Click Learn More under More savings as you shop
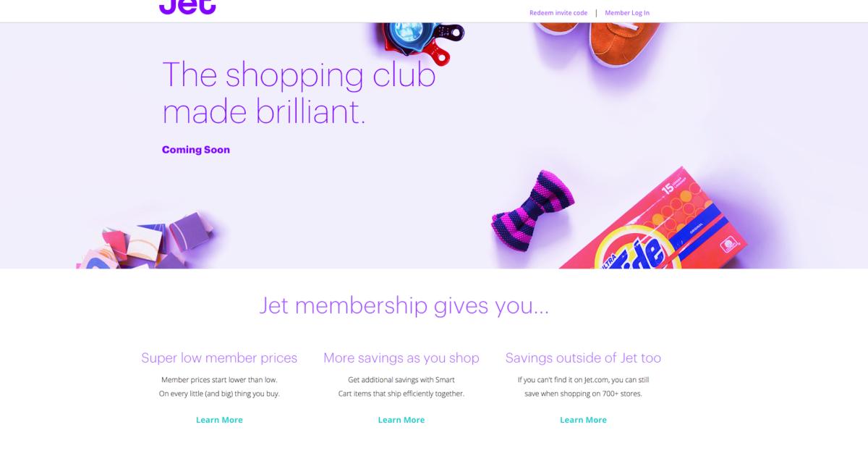The width and height of the screenshot is (868, 456). (401, 420)
